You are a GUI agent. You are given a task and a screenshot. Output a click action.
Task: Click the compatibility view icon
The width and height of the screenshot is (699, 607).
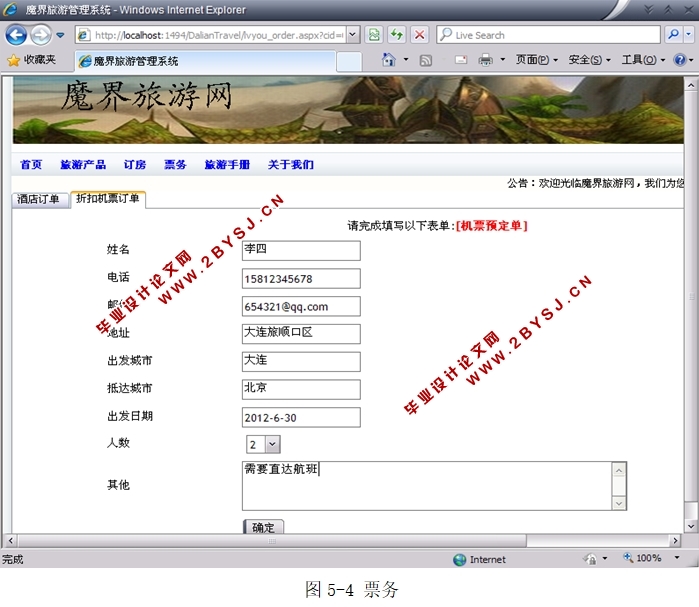(374, 35)
